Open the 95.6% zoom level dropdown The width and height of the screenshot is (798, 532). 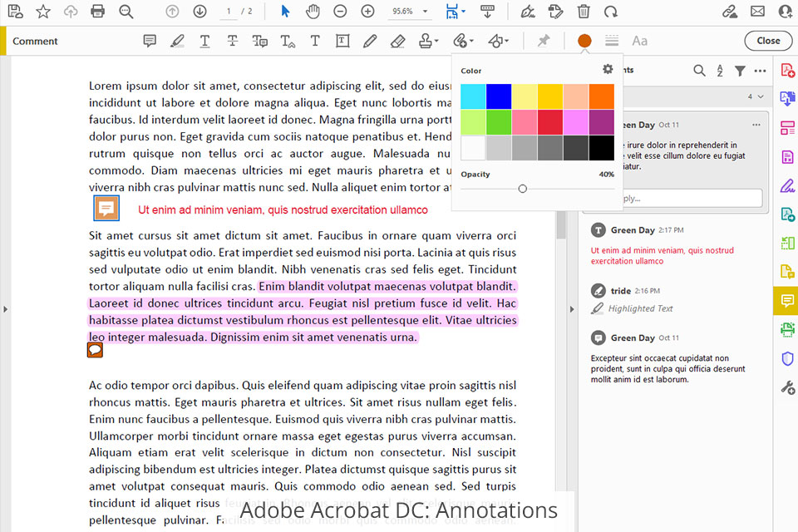[410, 11]
